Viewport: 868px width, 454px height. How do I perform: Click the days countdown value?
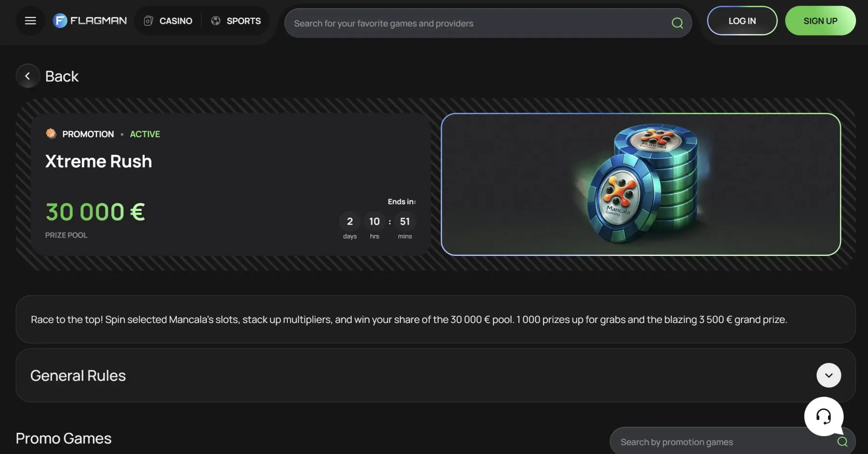pos(350,221)
